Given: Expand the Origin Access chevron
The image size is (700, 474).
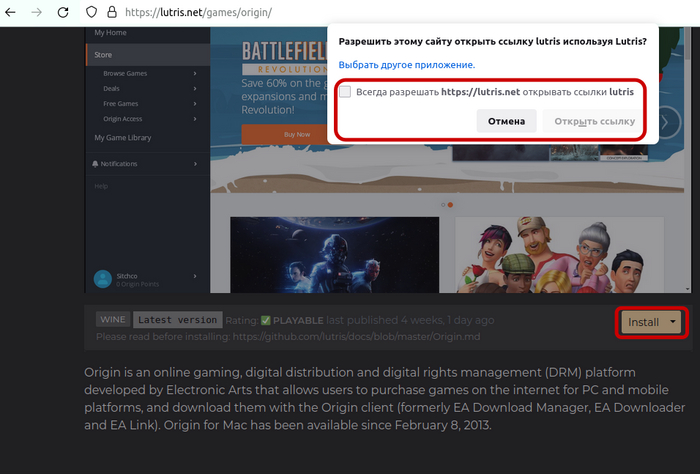Looking at the screenshot, I should pos(195,119).
